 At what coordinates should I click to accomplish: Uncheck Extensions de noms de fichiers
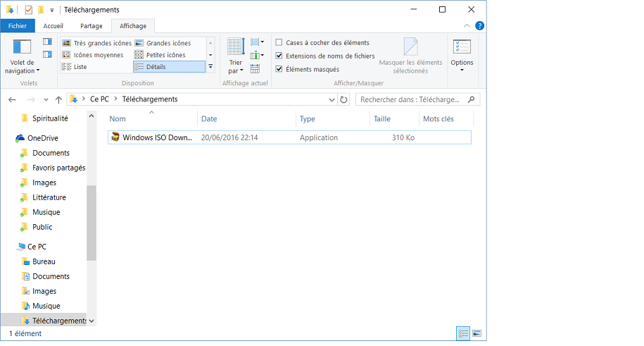click(279, 56)
